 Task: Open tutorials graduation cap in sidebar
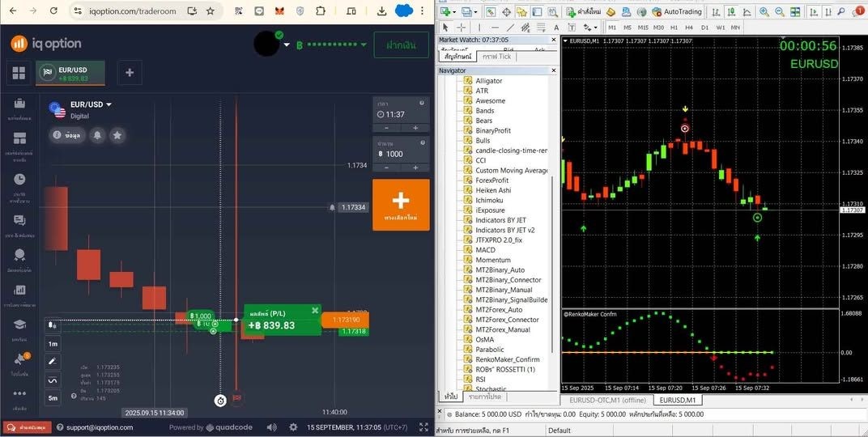19,325
